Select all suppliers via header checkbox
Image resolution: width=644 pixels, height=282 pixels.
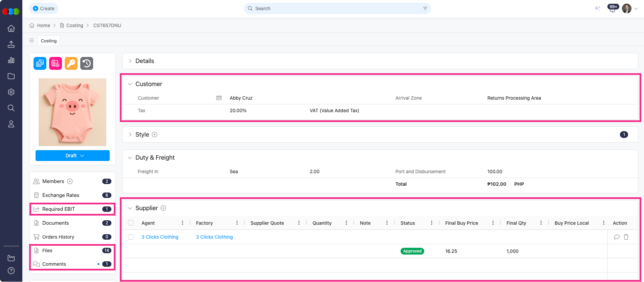point(131,223)
